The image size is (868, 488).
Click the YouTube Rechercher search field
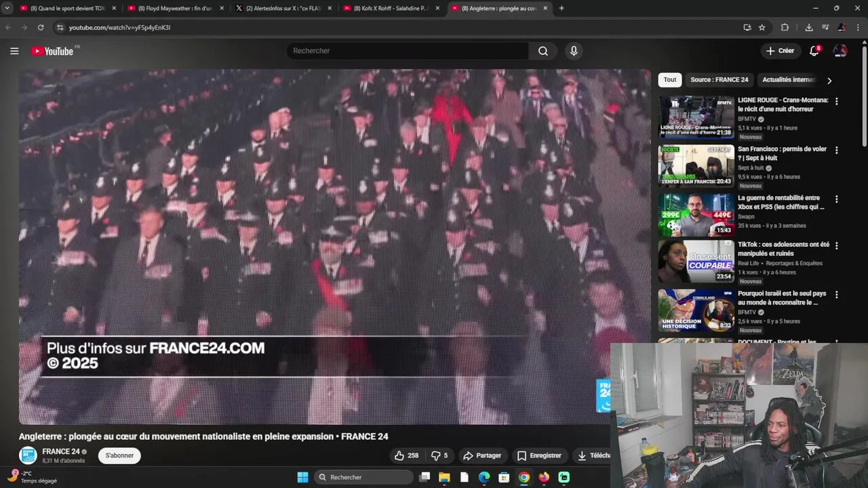407,51
